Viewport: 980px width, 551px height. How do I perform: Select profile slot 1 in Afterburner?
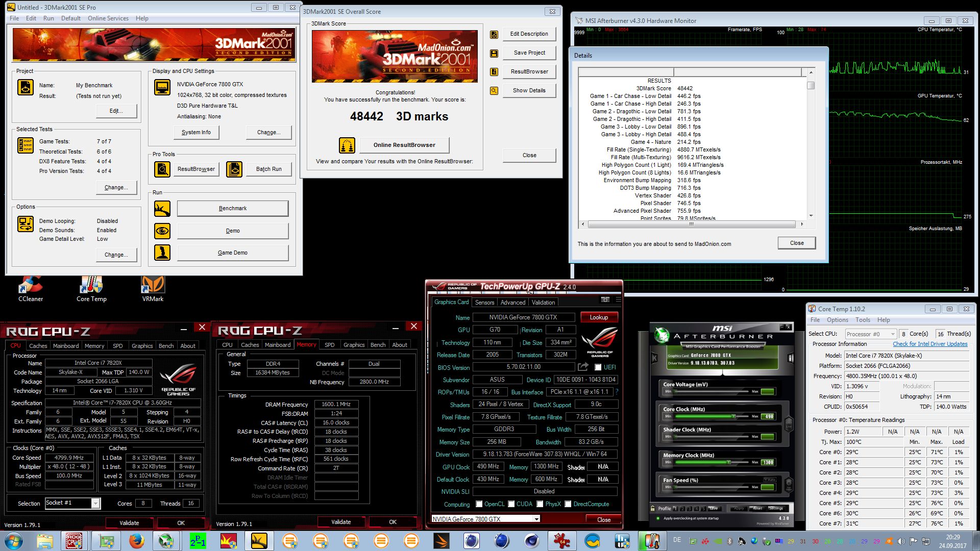point(675,508)
